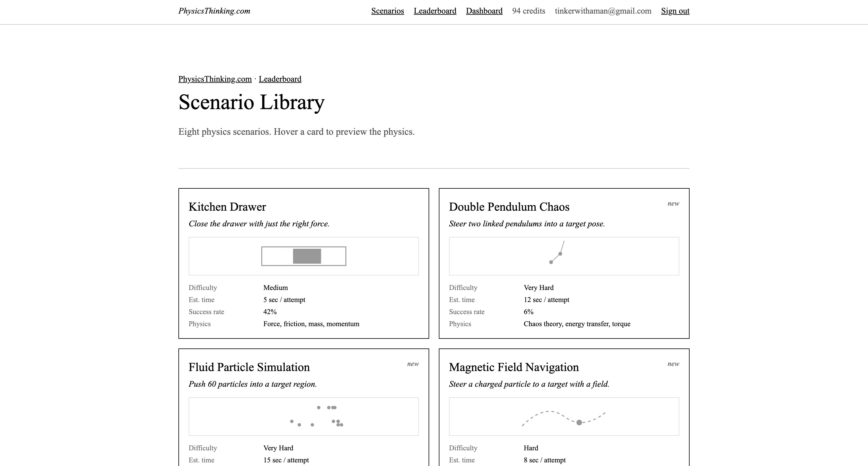Click the Fluid Particle preview animation
This screenshot has height=466, width=868.
[303, 417]
